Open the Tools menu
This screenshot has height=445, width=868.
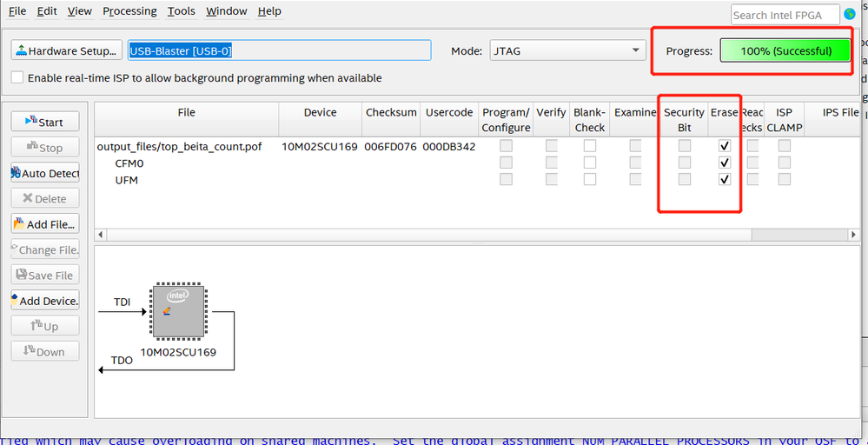(x=182, y=11)
